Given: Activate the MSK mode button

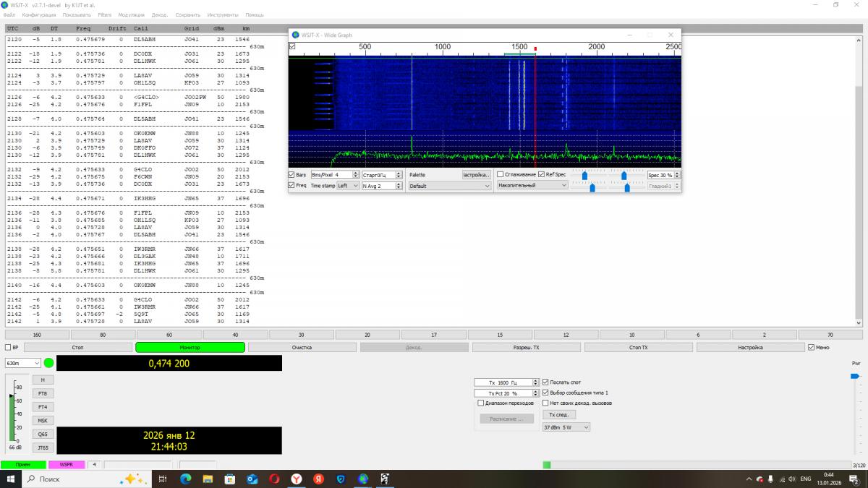Looking at the screenshot, I should coord(43,420).
